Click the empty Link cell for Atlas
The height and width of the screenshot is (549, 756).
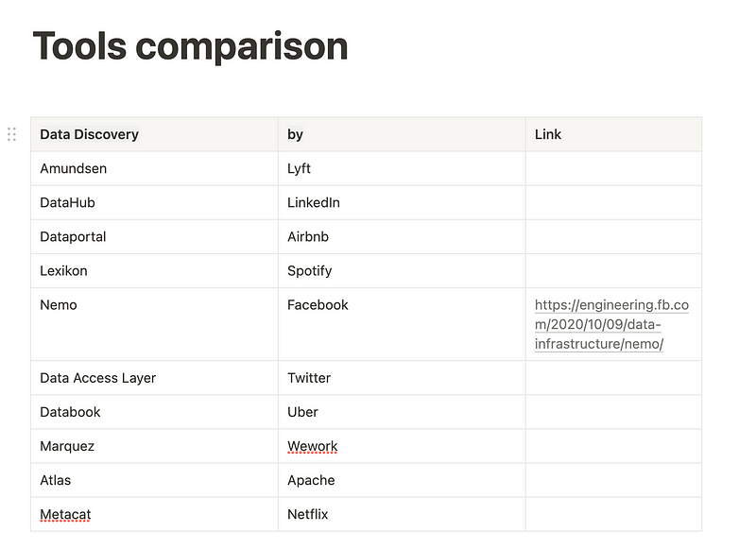[x=613, y=480]
